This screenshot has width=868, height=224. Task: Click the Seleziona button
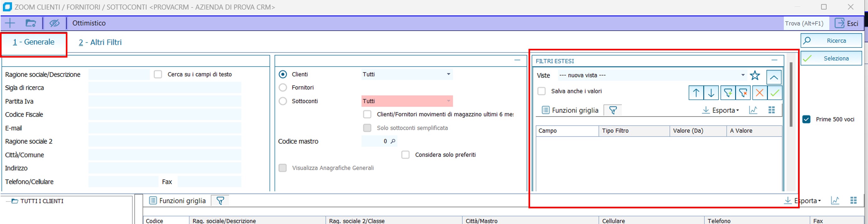coord(831,58)
